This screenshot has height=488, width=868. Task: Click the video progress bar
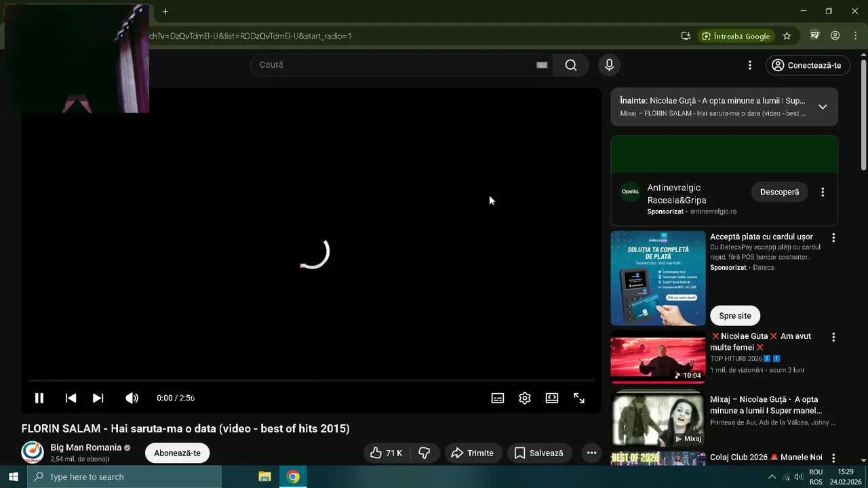(311, 380)
